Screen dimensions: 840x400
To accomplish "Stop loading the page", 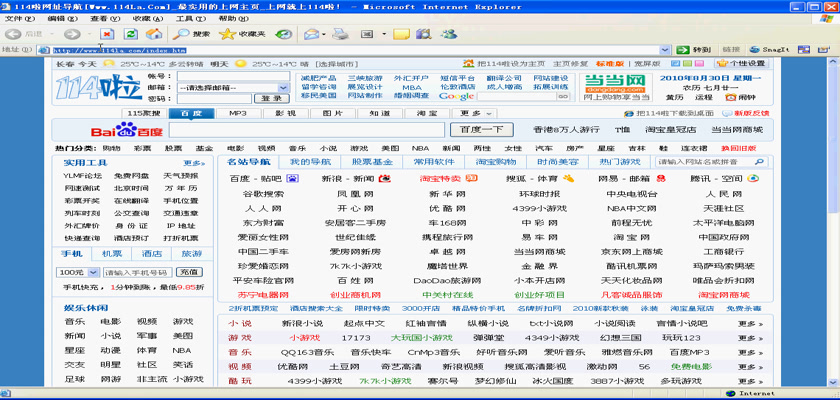I will pyautogui.click(x=107, y=34).
